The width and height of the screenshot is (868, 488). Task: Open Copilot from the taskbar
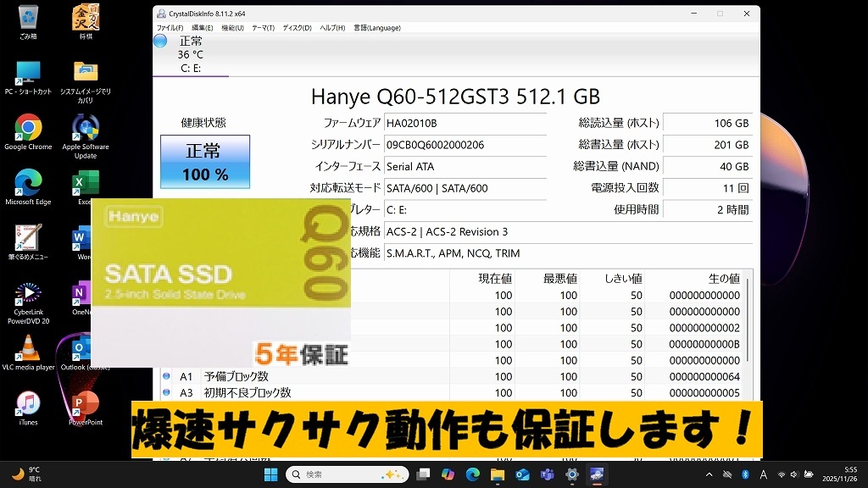tap(448, 474)
